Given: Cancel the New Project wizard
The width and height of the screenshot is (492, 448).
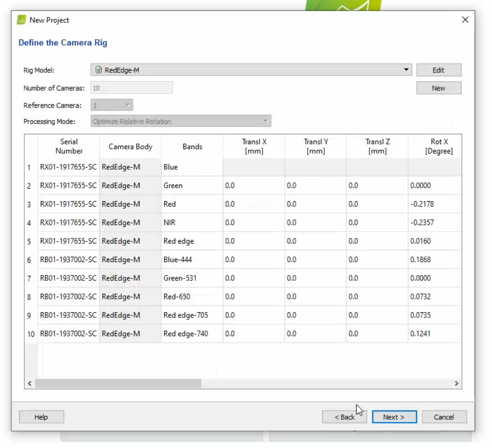Looking at the screenshot, I should 444,417.
